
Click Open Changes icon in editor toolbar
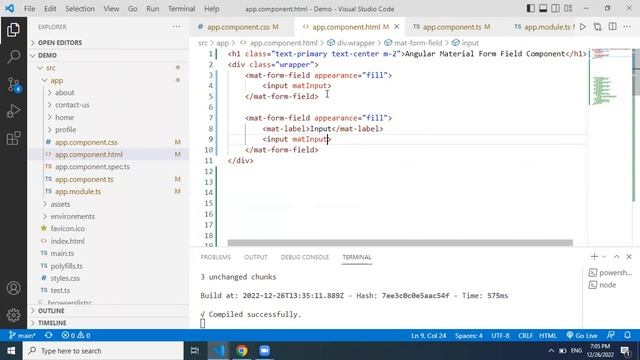tap(598, 27)
